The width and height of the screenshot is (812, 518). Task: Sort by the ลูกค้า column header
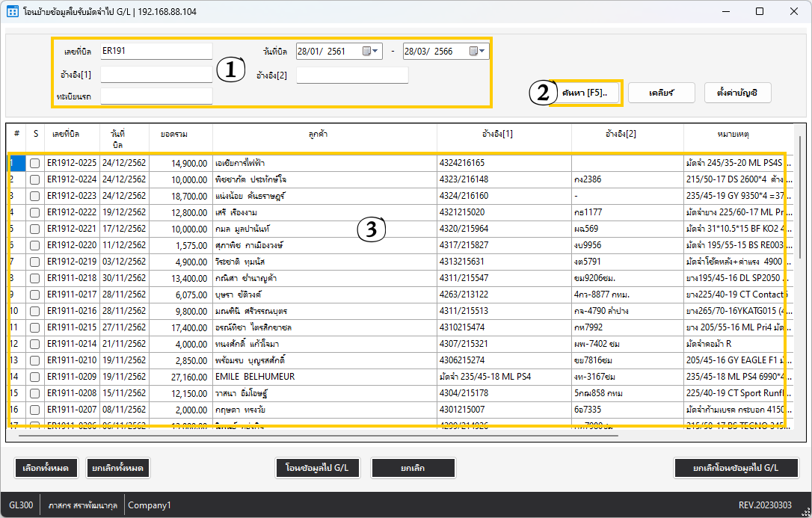(x=325, y=135)
